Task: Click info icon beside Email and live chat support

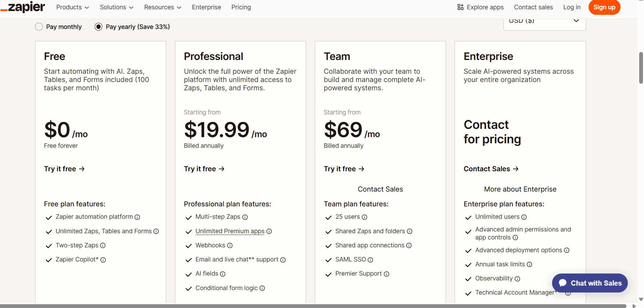Action: click(x=283, y=260)
